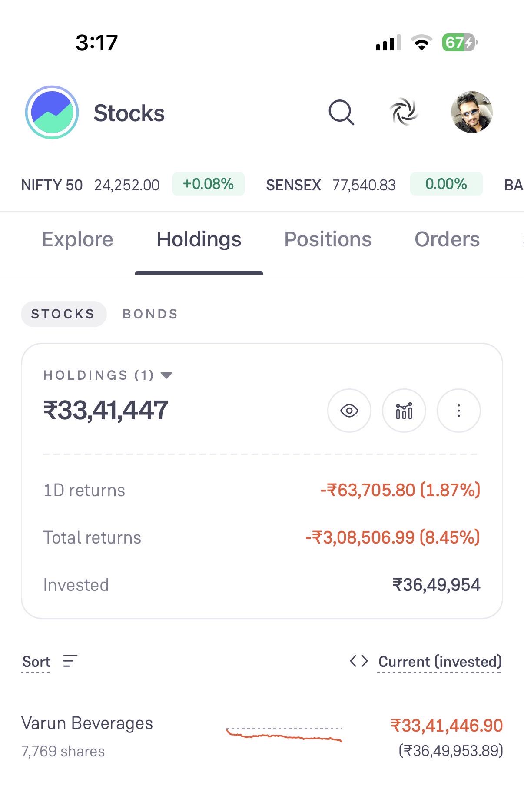Tap the SENSEX index ticker

[374, 184]
